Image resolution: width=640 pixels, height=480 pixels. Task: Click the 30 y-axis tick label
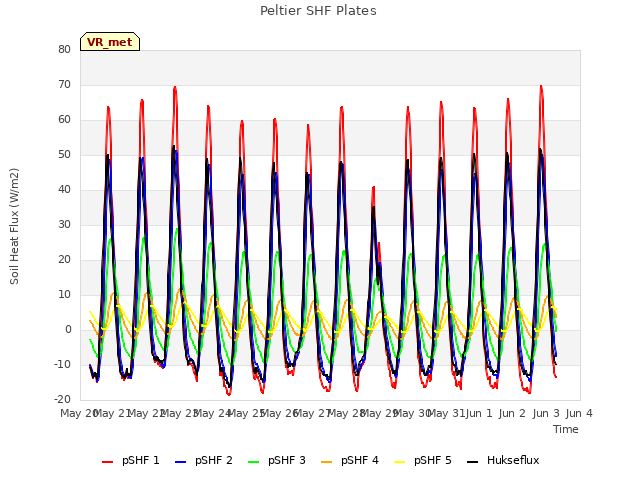coord(64,224)
